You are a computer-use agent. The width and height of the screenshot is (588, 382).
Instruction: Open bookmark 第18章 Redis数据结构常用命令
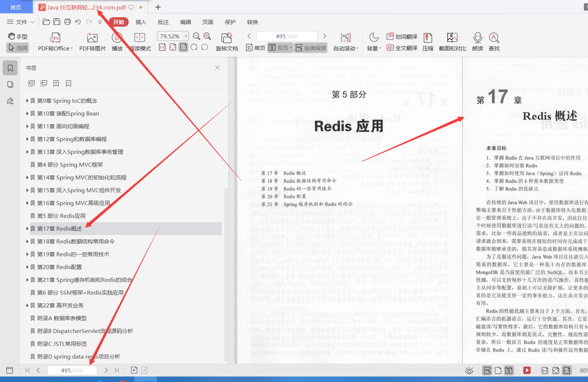pos(76,242)
